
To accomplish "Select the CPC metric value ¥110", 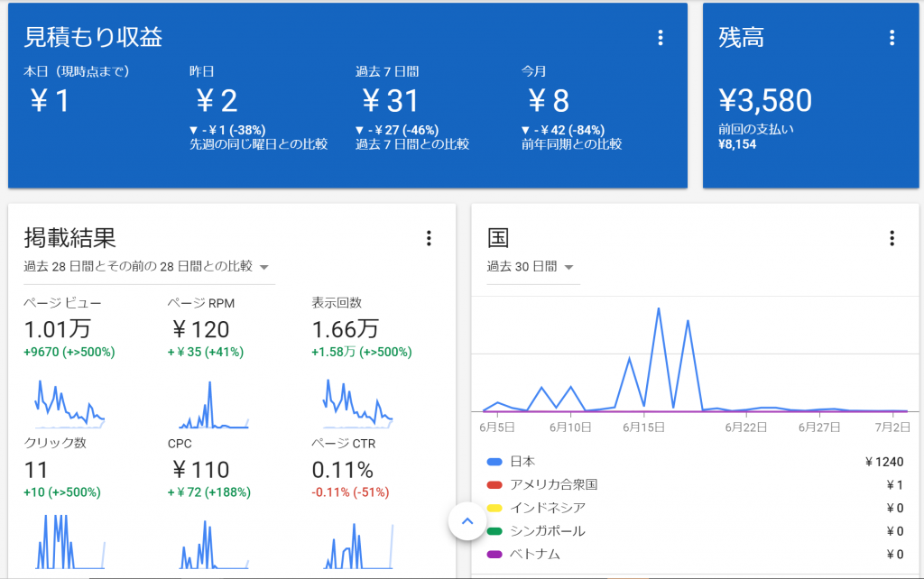I will (x=199, y=470).
